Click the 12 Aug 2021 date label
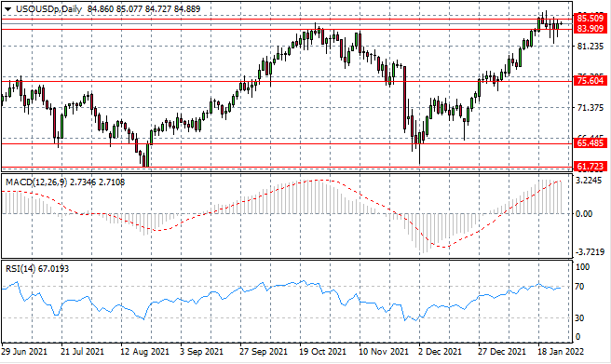 tap(145, 352)
